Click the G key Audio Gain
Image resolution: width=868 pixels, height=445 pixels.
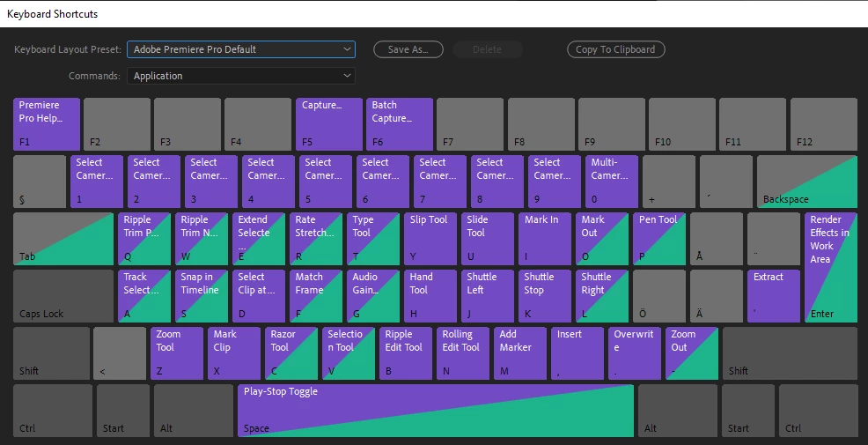(373, 296)
